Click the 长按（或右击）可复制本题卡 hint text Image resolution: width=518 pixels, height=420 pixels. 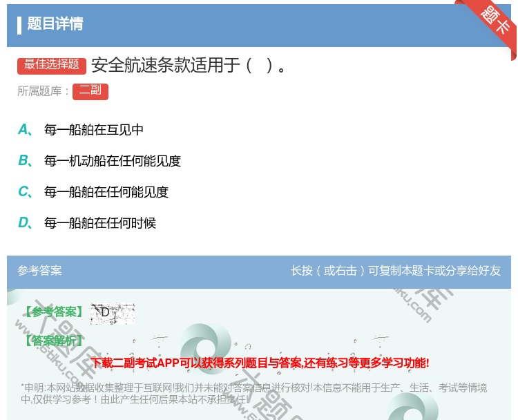(396, 271)
